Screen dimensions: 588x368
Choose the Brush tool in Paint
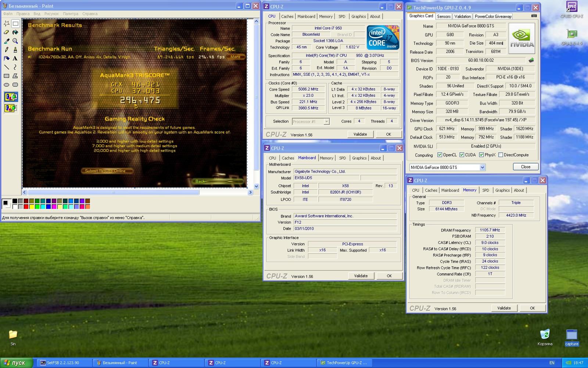click(x=15, y=50)
